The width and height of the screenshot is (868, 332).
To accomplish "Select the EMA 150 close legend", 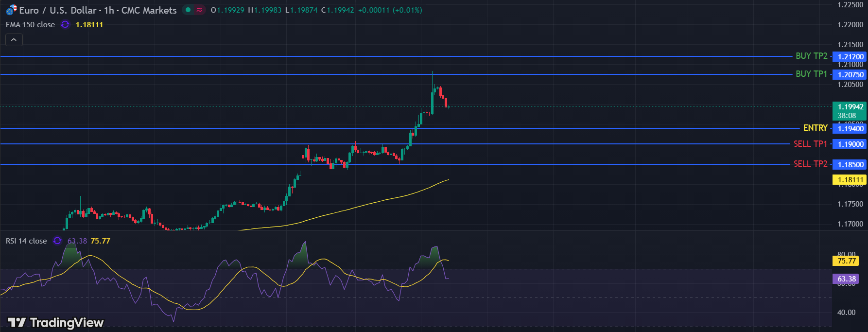I will tap(30, 24).
